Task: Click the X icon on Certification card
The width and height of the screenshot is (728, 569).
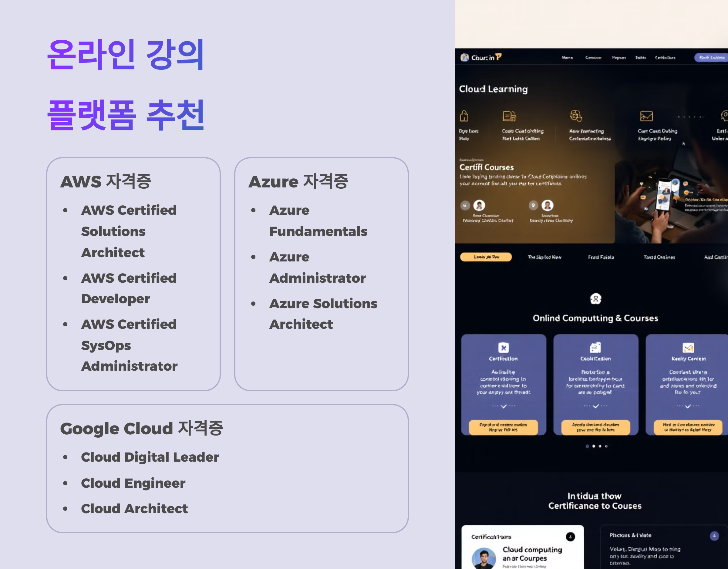Action: coord(503,348)
